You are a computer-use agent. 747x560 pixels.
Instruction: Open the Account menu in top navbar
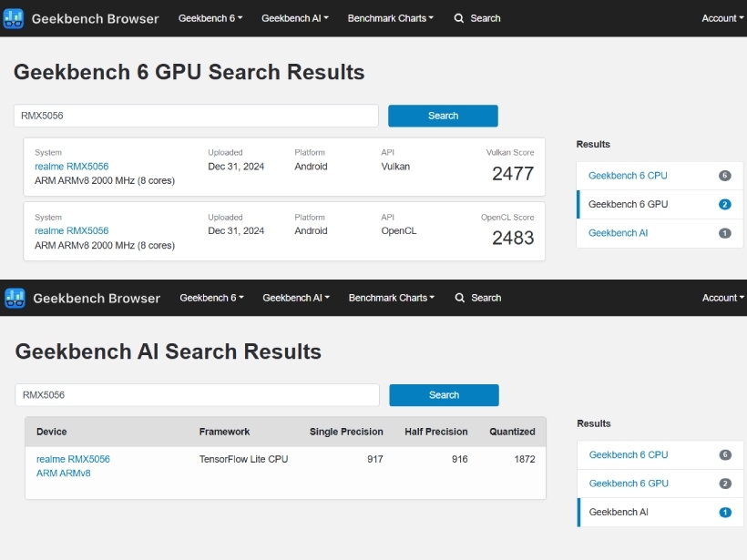point(722,18)
